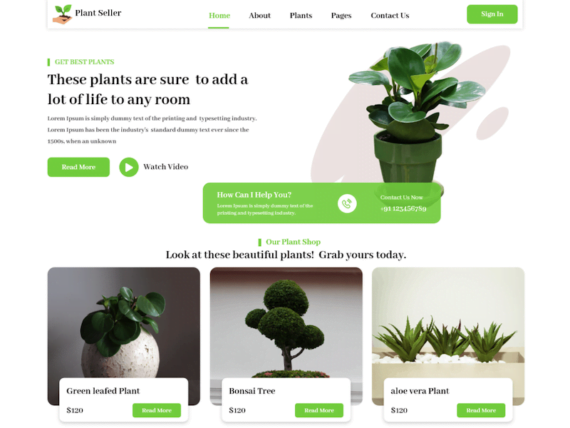Read More about Bonsai Tree
The height and width of the screenshot is (428, 570).
point(319,410)
